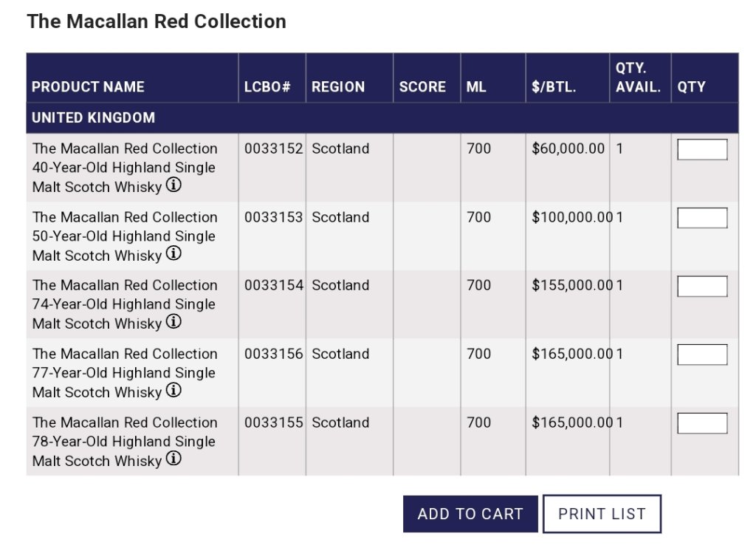The height and width of the screenshot is (548, 756).
Task: Open info icon for 40-Year-Old whisky
Action: 173,185
